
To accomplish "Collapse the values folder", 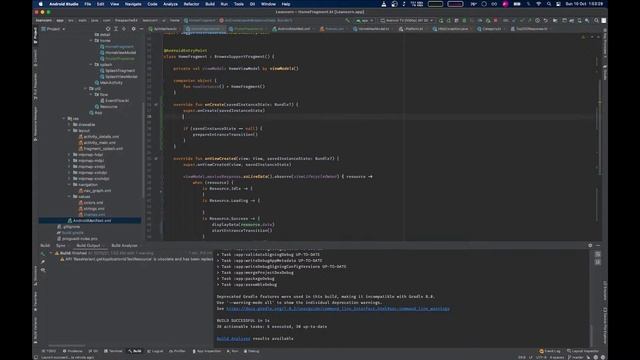I will tap(69, 196).
